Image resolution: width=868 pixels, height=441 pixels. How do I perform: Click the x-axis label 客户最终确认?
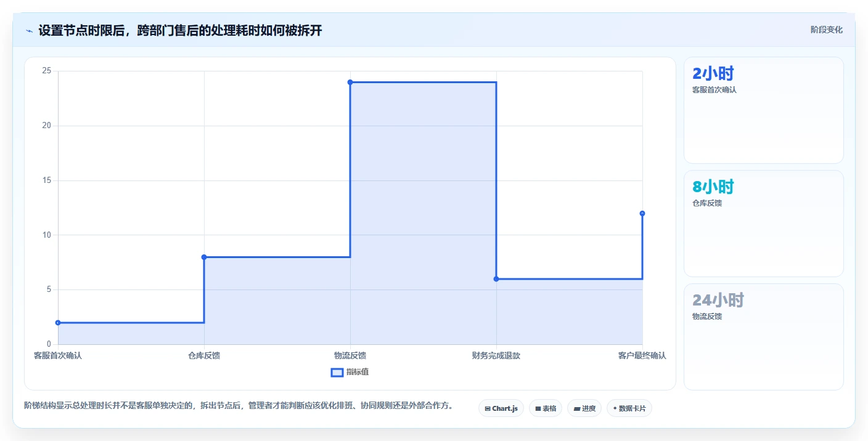point(642,355)
